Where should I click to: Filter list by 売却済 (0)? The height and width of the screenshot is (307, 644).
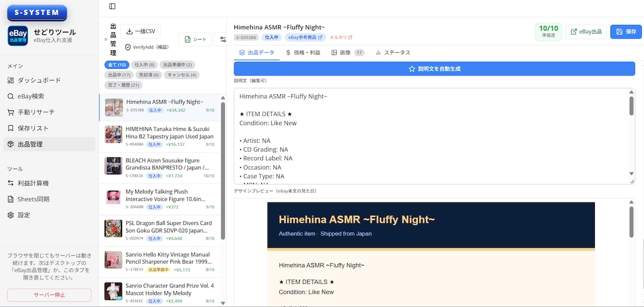tap(148, 75)
